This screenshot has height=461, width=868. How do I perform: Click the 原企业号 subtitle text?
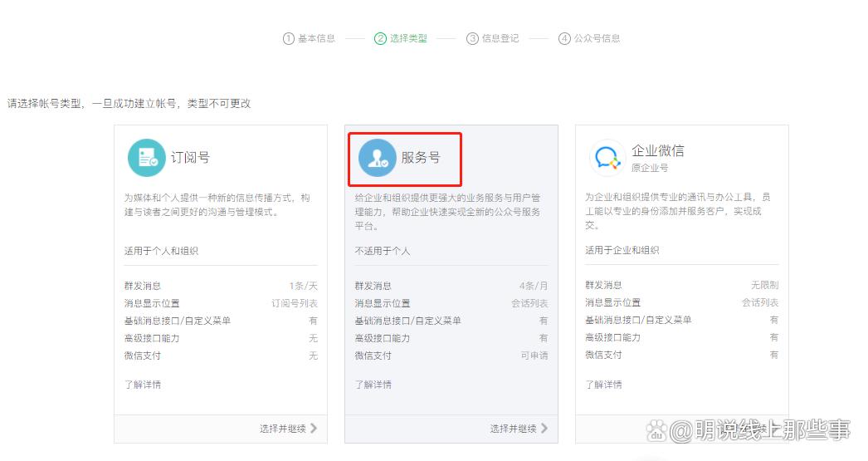649,168
